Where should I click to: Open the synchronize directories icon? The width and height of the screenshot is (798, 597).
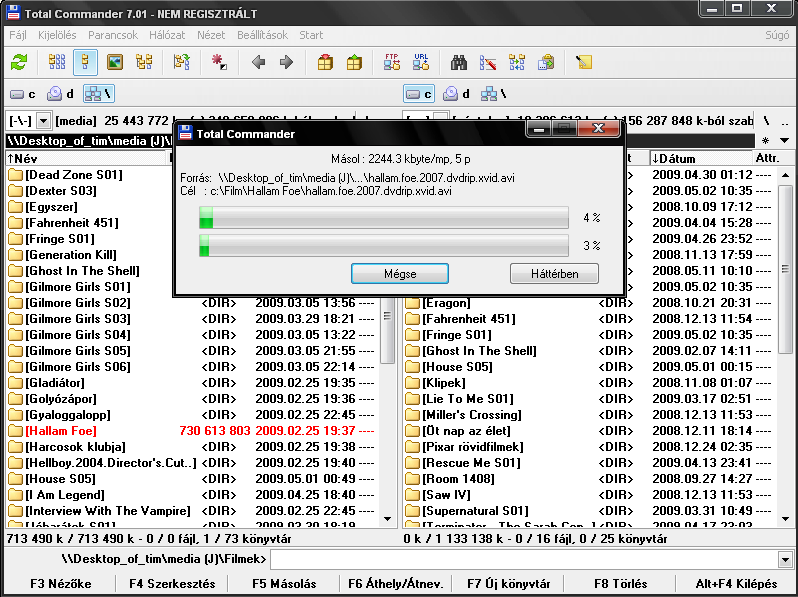tap(517, 63)
